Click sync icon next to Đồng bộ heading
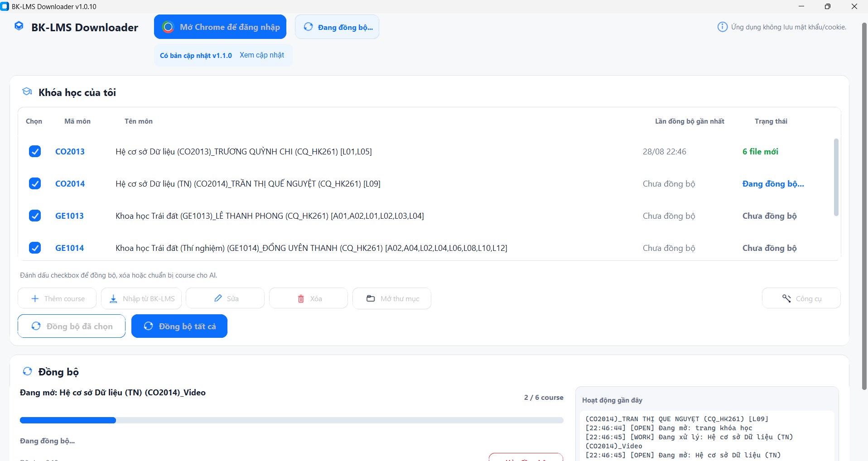868x461 pixels. tap(28, 371)
